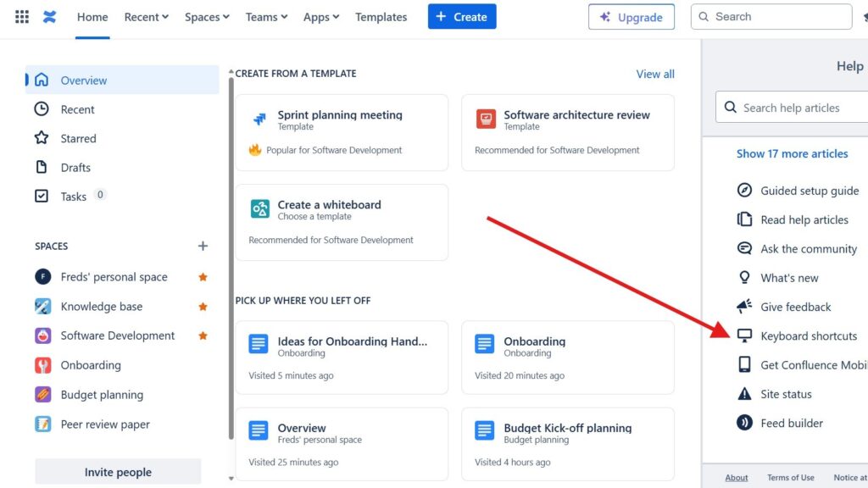The image size is (868, 488).
Task: Open the Templates menu item
Action: click(x=381, y=16)
